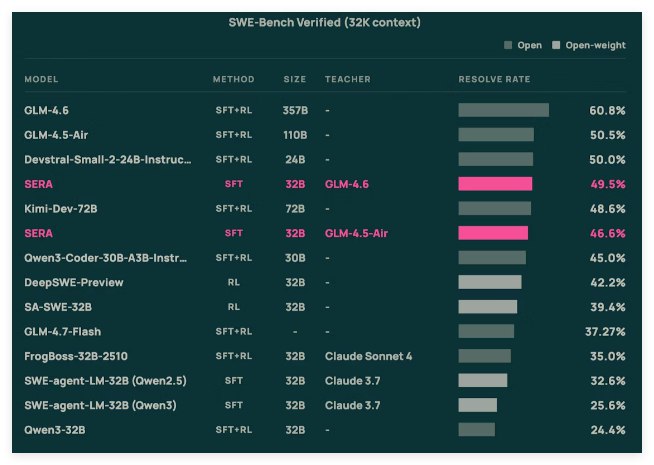
Task: Click the GLM-4.6 resolve rate bar
Action: click(x=503, y=110)
